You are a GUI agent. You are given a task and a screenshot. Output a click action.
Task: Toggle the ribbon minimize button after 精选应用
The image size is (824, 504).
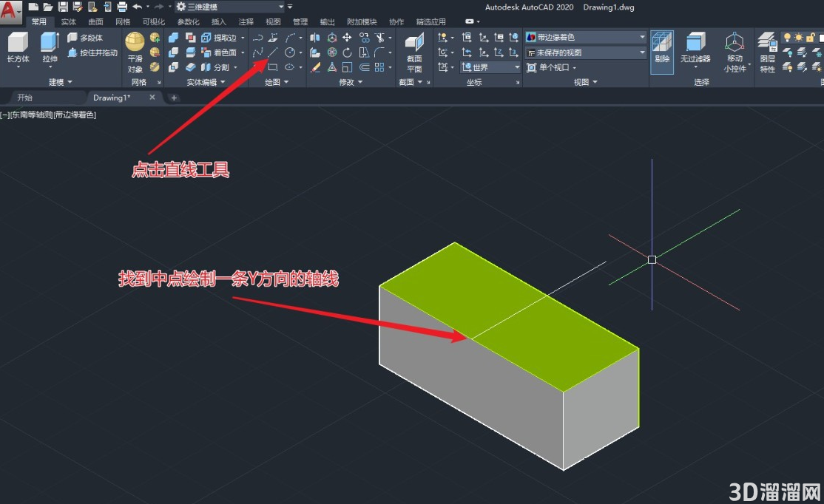[x=470, y=21]
